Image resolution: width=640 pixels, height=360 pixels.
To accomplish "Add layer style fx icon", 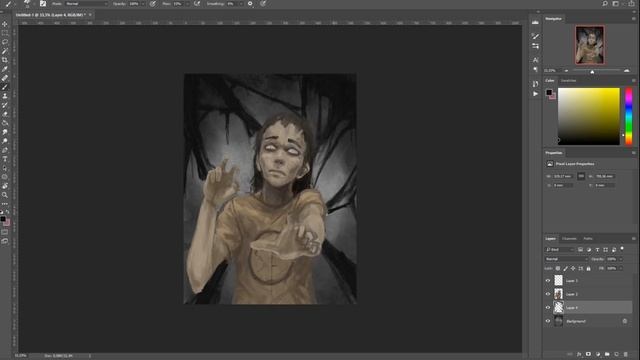I will (x=579, y=354).
